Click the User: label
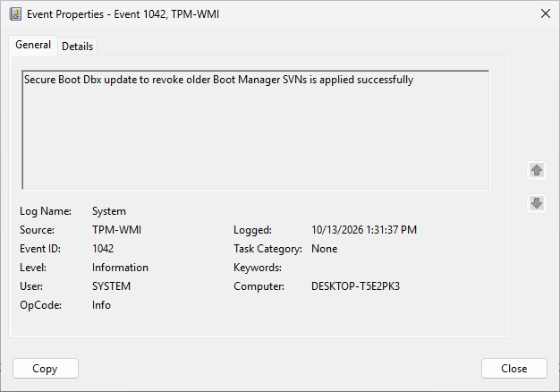Screen dimensions: 560x392 [31, 286]
